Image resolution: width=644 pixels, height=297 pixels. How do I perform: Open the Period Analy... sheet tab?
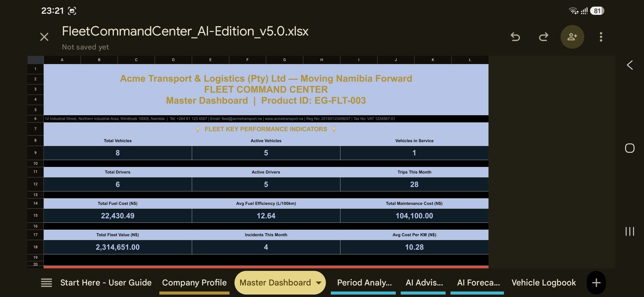pos(364,283)
